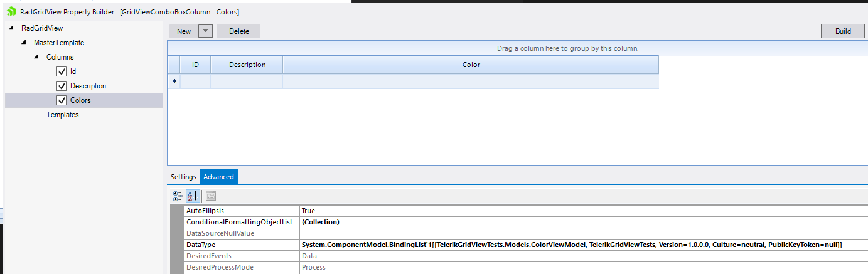Viewport: 868px width, 274px height.
Task: Uncheck the Id column checkbox
Action: click(x=62, y=71)
